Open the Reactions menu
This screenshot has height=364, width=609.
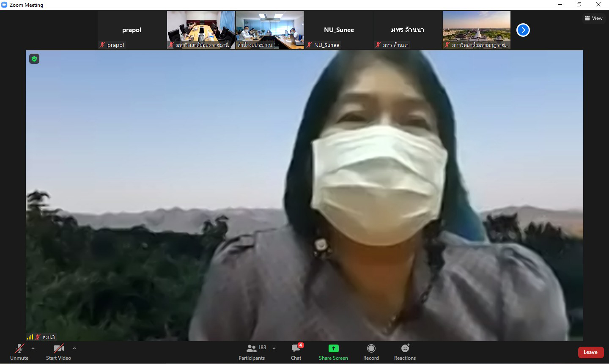point(405,352)
